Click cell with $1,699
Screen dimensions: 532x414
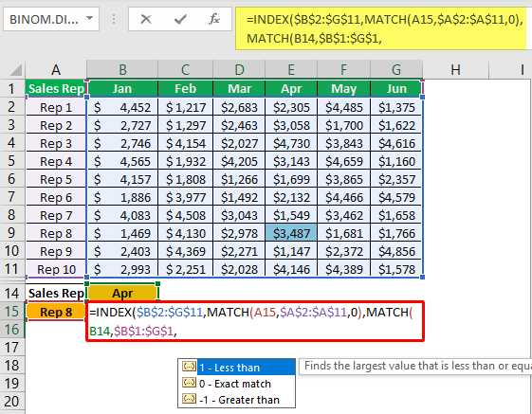(291, 179)
